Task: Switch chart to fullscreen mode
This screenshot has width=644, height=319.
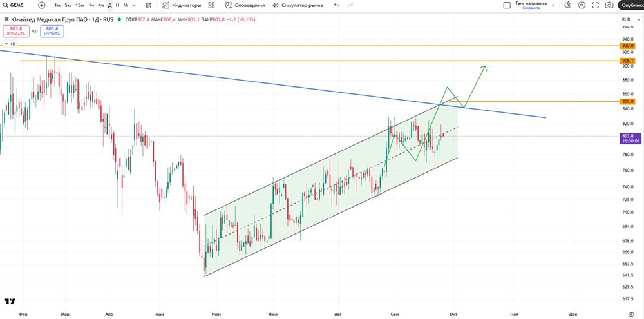Action: (x=596, y=5)
